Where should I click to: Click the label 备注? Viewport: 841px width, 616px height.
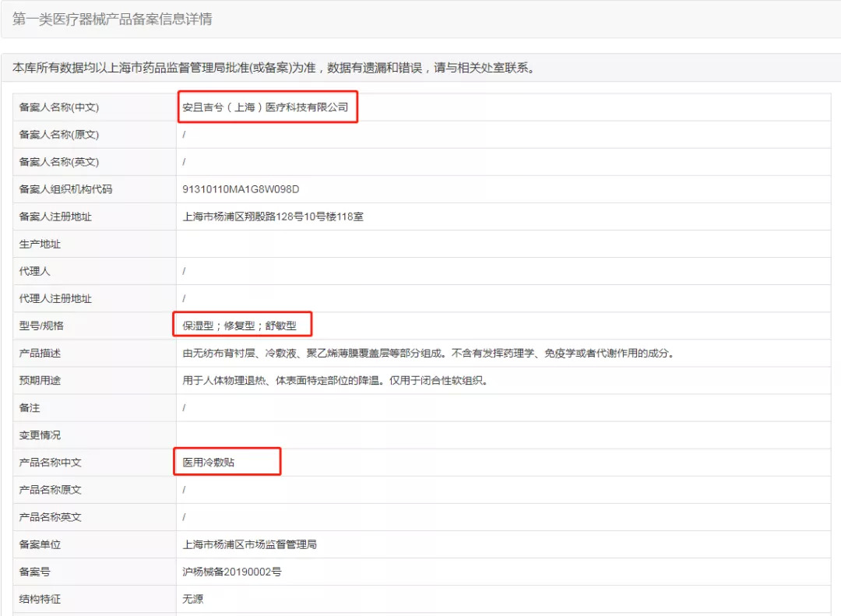click(x=30, y=408)
